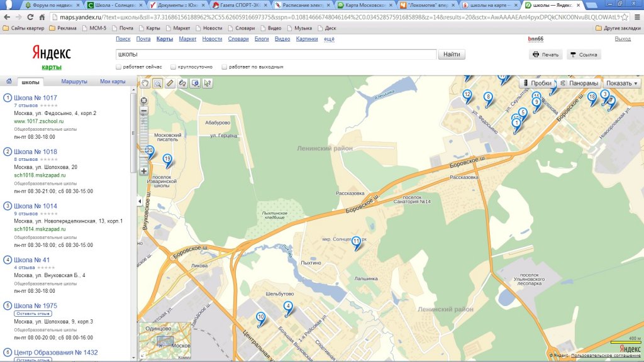The image size is (644, 362).
Task: Toggle the Пробки traffic layer
Action: pyautogui.click(x=537, y=84)
